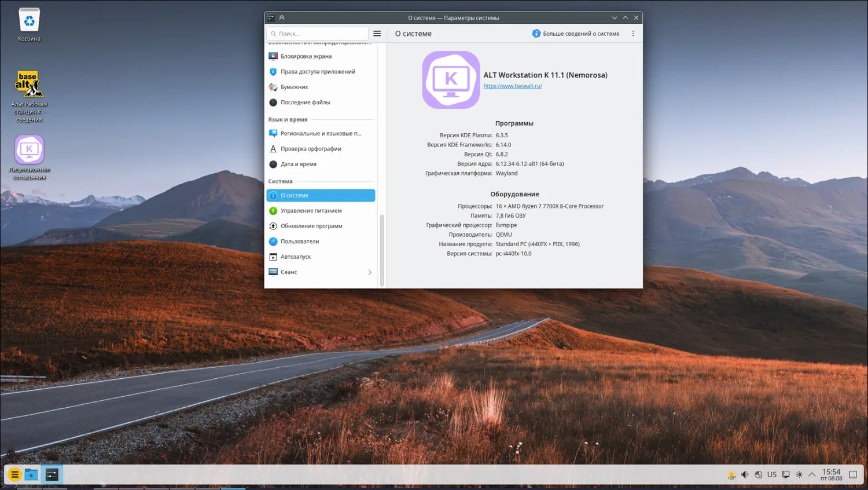
Task: Click the Поиск search field
Action: (318, 34)
